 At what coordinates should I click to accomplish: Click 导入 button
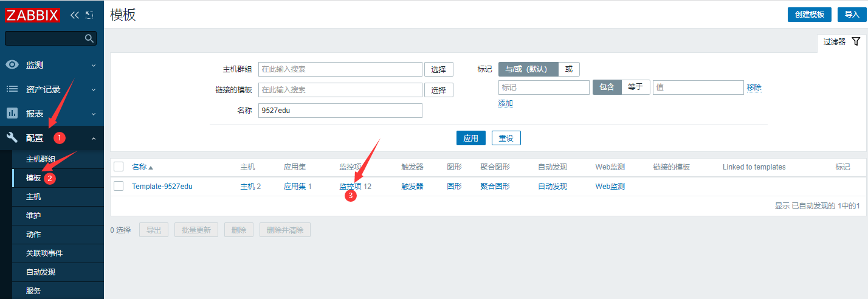[852, 15]
